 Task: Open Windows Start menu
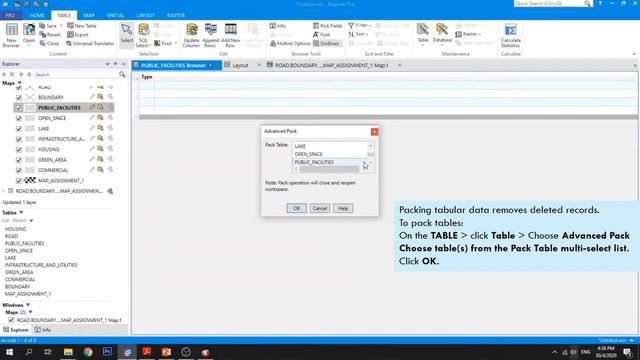click(x=9, y=352)
